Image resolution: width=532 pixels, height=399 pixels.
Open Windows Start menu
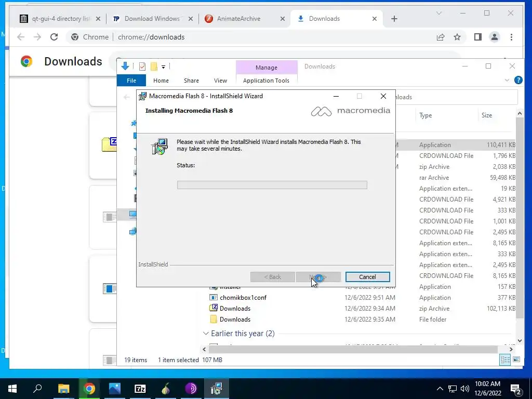click(x=12, y=389)
